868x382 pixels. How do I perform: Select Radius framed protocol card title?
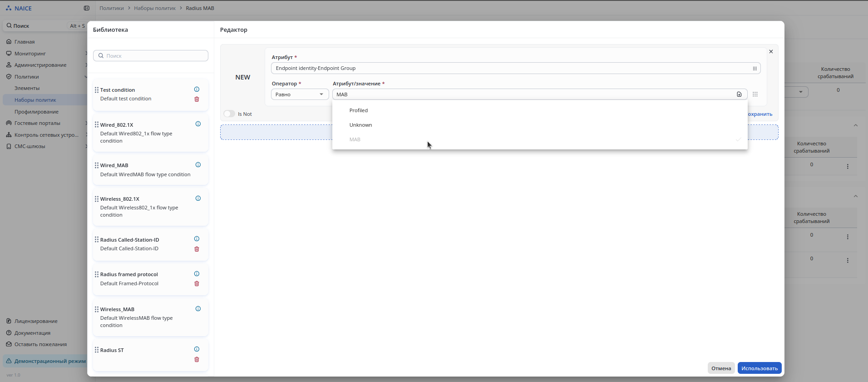point(129,274)
